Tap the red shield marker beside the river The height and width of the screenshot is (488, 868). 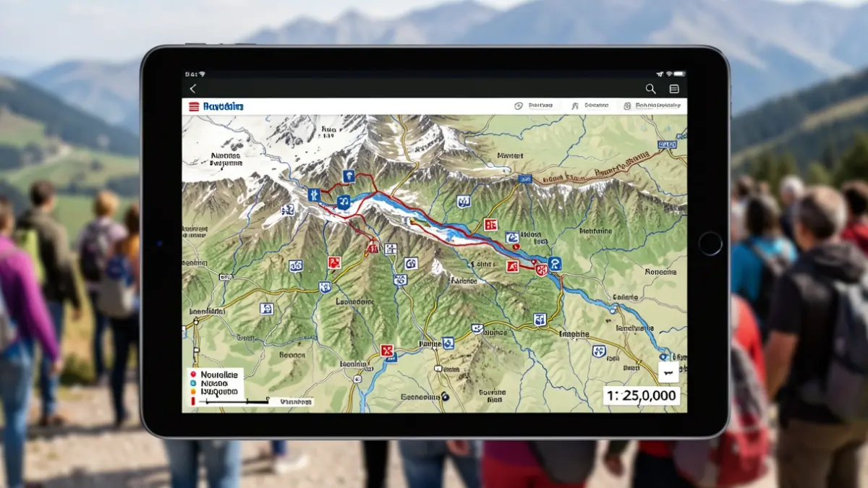[x=540, y=270]
